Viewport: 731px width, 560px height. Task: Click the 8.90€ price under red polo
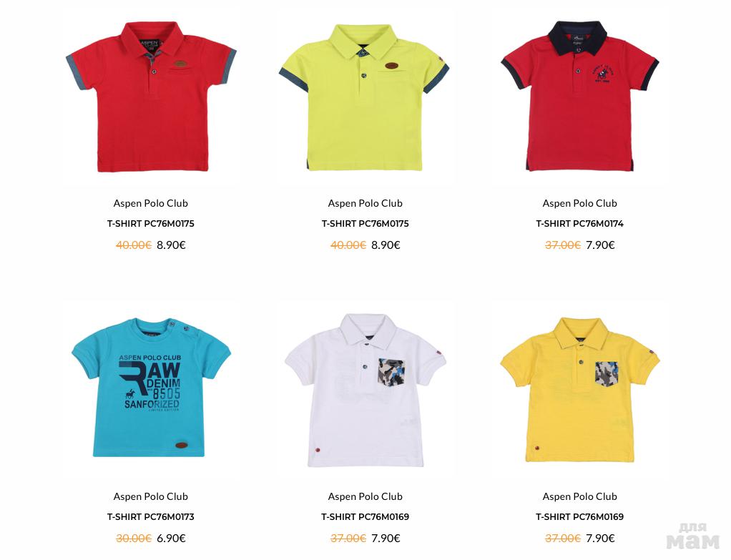[x=171, y=245]
